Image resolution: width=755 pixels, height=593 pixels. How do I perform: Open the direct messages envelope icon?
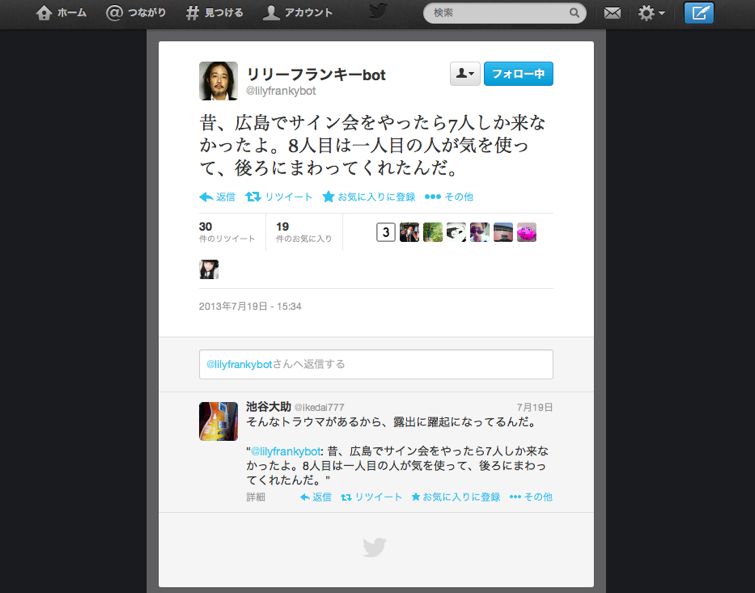612,13
